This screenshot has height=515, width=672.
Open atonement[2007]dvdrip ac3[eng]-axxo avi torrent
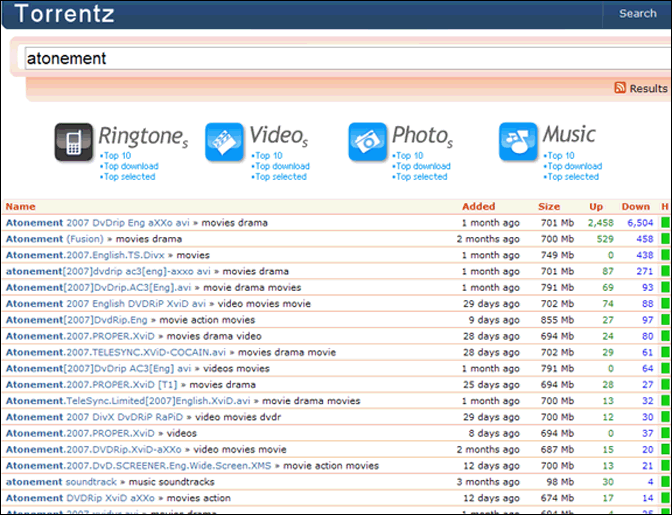108,272
